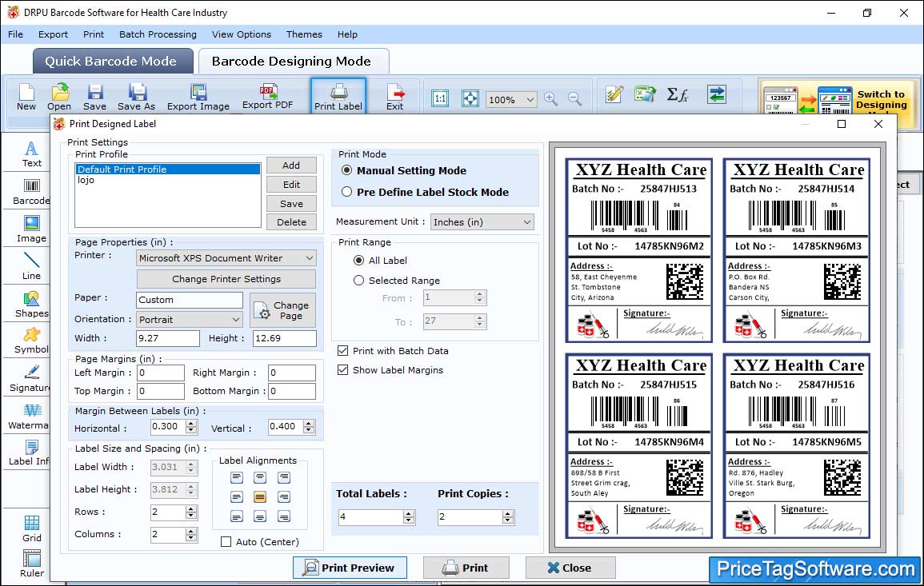Select the Signature tool in sidebar
This screenshot has height=586, width=924.
30,379
